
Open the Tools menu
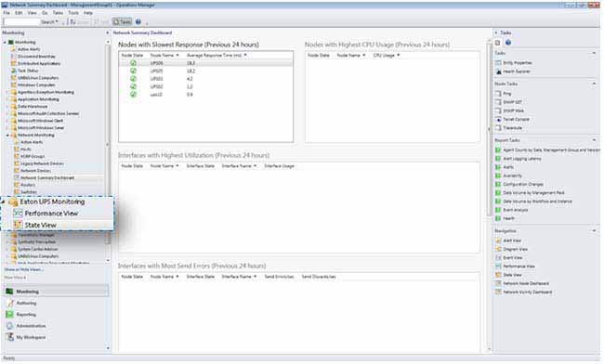pos(73,13)
